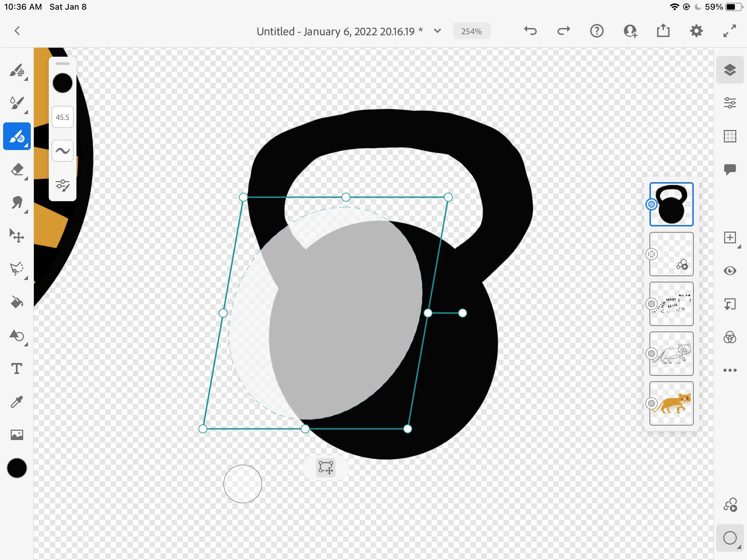747x560 pixels.
Task: Select the Type text tool
Action: click(x=17, y=369)
